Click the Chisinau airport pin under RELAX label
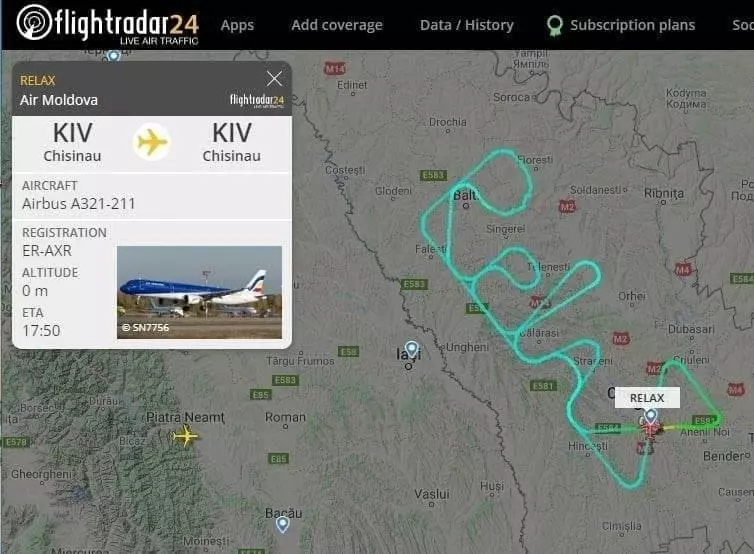754x554 pixels. tap(651, 416)
